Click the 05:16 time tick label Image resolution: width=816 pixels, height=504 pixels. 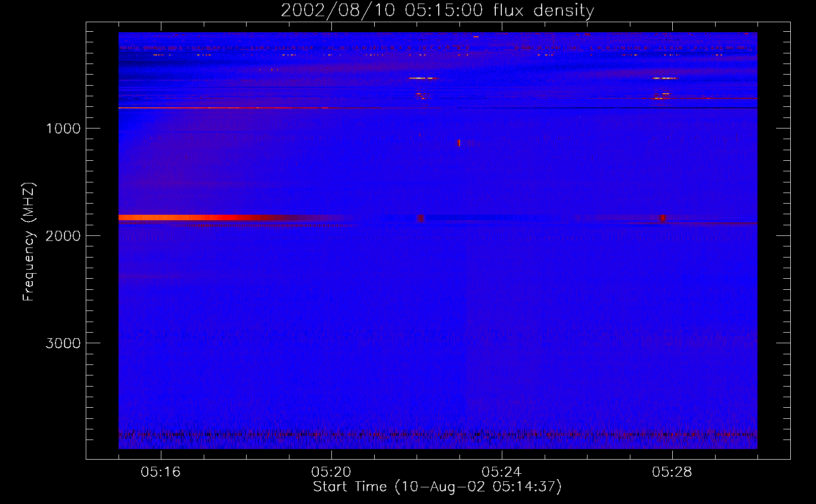160,472
